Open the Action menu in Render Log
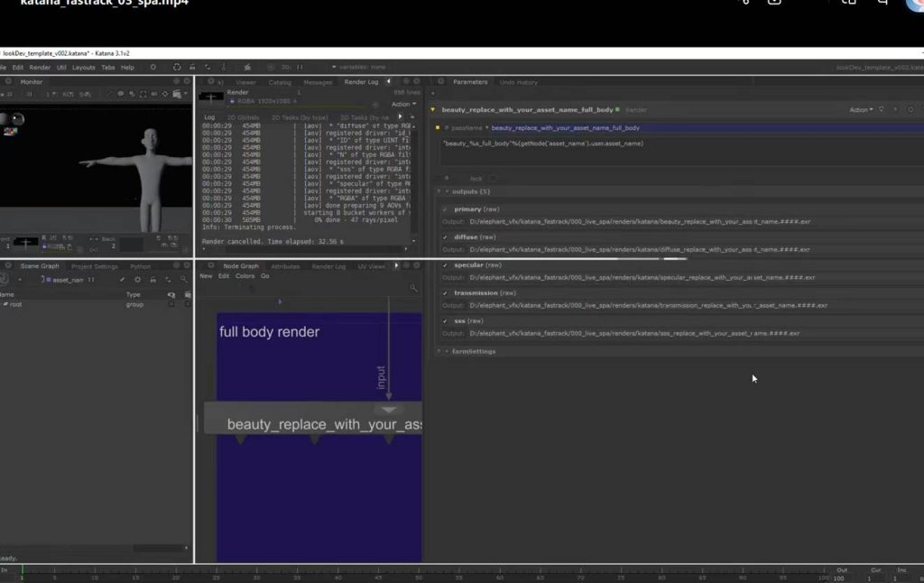Viewport: 924px width, 583px height. pyautogui.click(x=402, y=104)
